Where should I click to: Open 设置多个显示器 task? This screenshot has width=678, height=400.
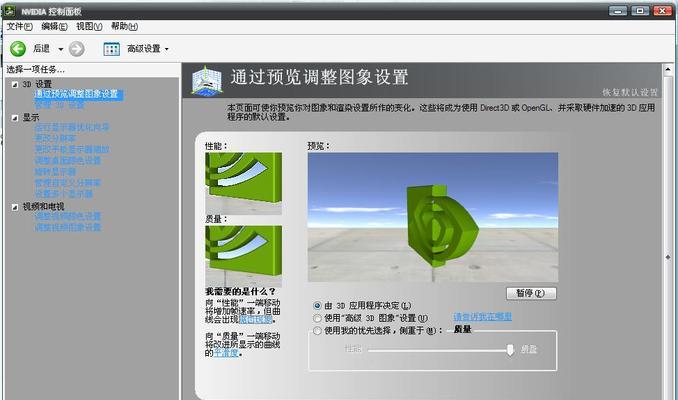[x=64, y=194]
